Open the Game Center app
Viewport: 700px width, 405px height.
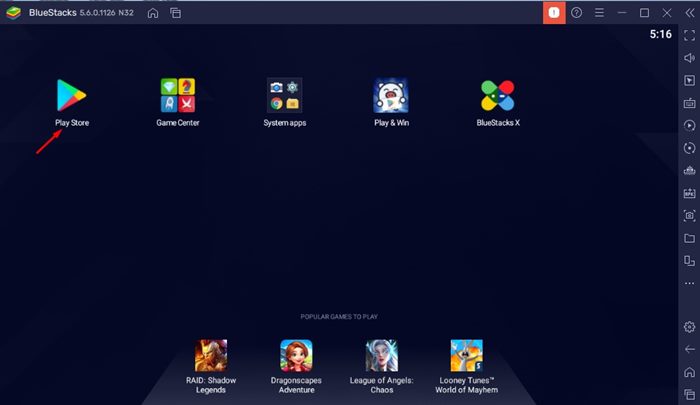coord(178,95)
